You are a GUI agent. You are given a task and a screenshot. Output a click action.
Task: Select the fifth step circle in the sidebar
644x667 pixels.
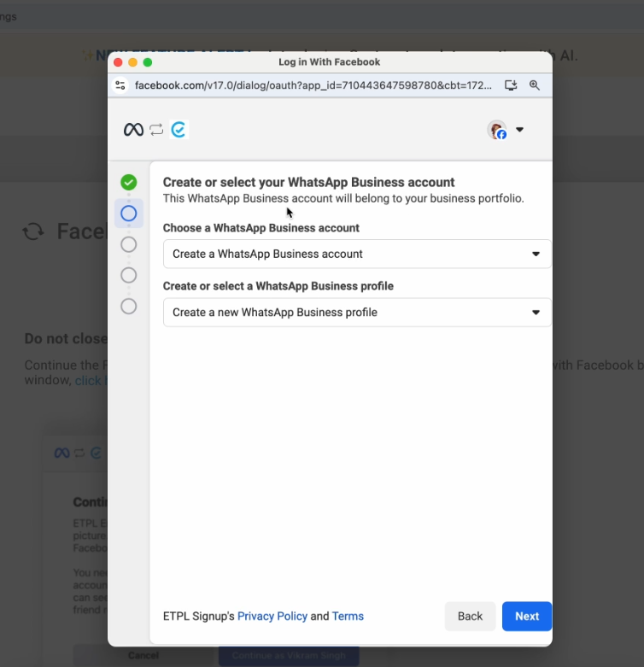(x=128, y=307)
